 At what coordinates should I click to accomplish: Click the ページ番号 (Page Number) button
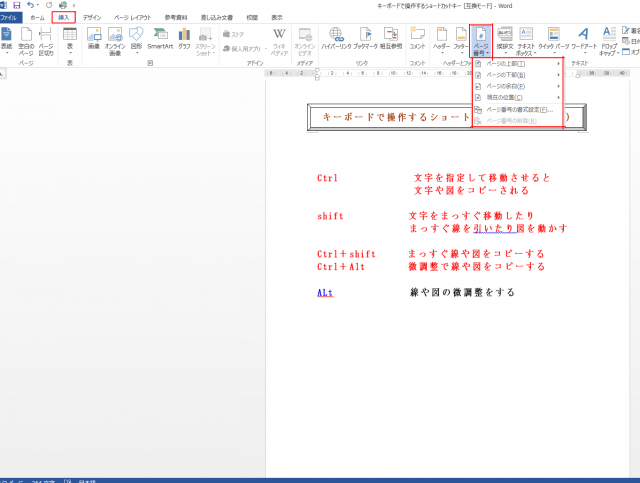(482, 41)
